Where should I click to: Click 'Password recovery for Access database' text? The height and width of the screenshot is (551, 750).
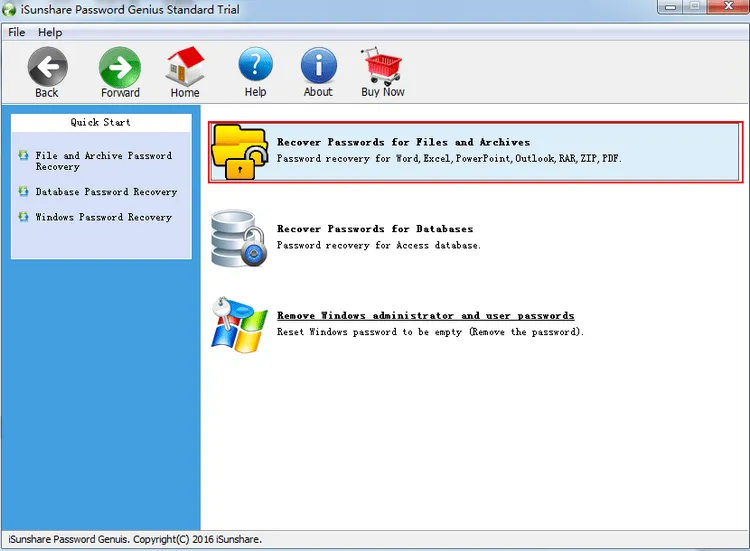click(x=378, y=245)
